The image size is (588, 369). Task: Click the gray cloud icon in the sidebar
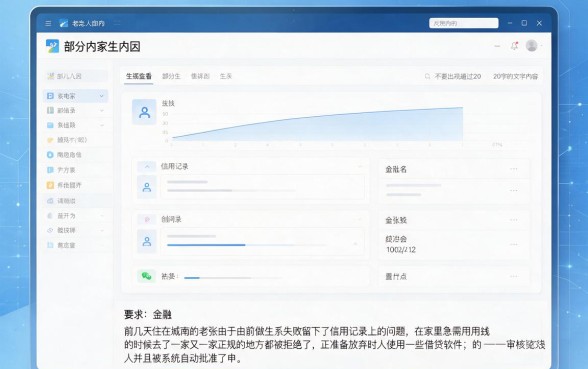(50, 201)
